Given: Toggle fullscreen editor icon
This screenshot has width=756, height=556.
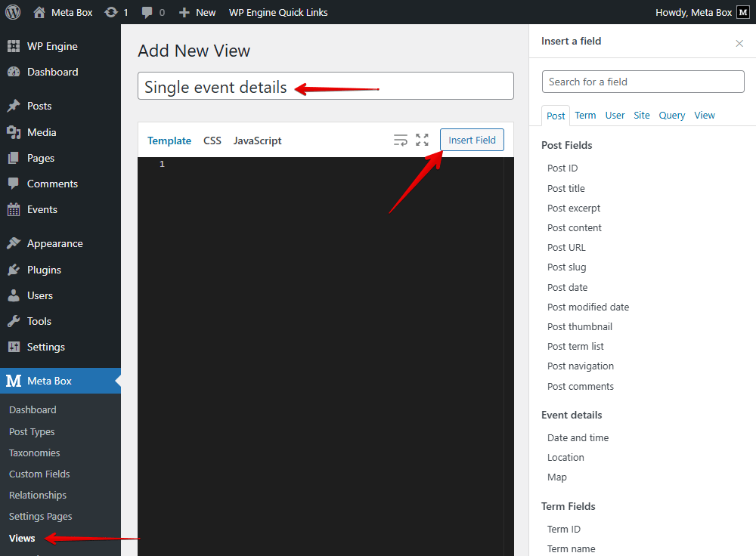Looking at the screenshot, I should 423,141.
